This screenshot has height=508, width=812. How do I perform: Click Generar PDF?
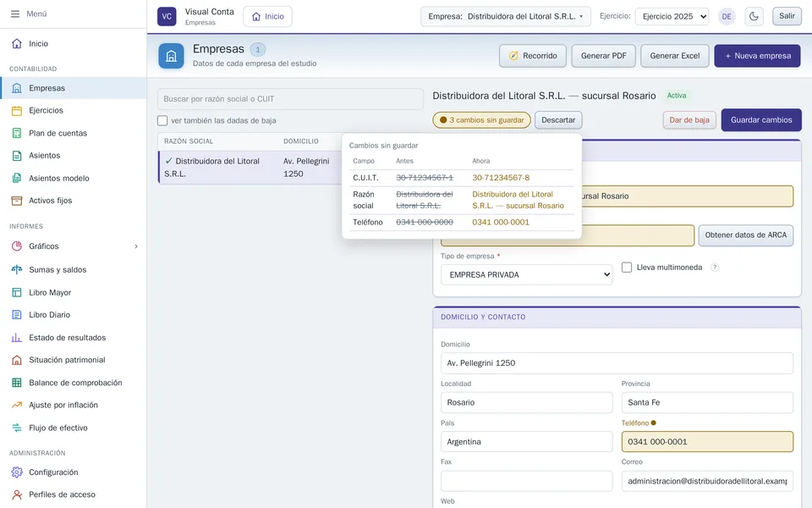click(604, 56)
